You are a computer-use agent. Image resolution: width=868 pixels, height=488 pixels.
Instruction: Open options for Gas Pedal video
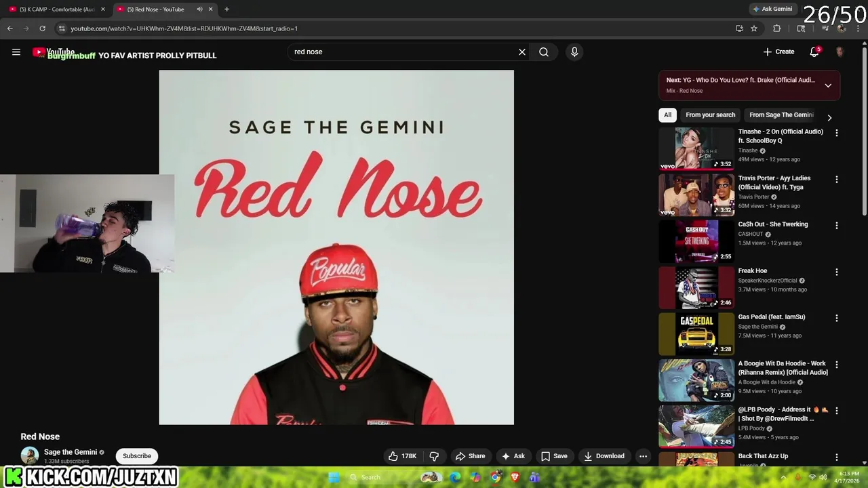pos(836,319)
